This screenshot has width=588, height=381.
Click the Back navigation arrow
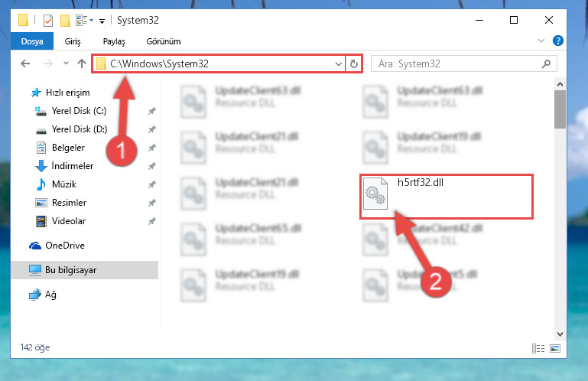click(25, 63)
